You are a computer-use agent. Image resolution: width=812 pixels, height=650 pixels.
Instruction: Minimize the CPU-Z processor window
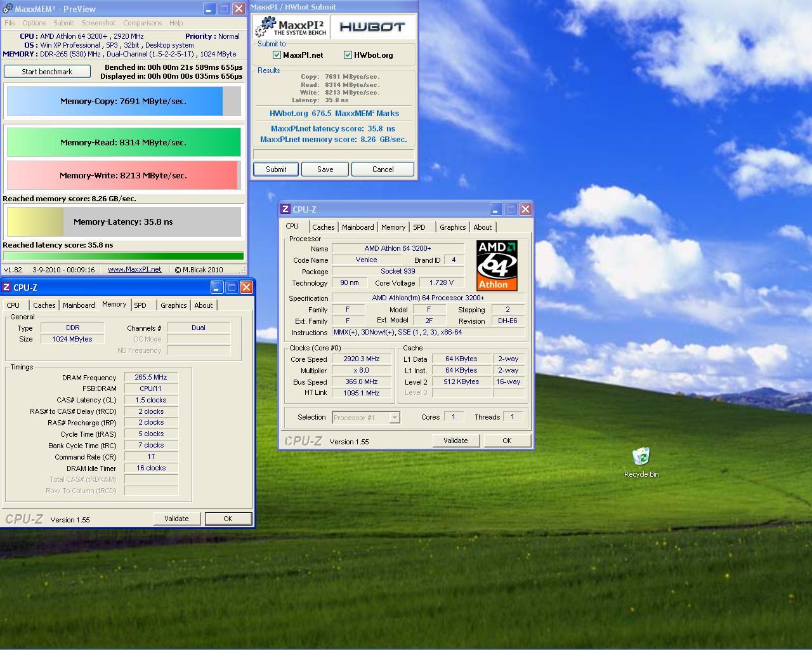(496, 209)
